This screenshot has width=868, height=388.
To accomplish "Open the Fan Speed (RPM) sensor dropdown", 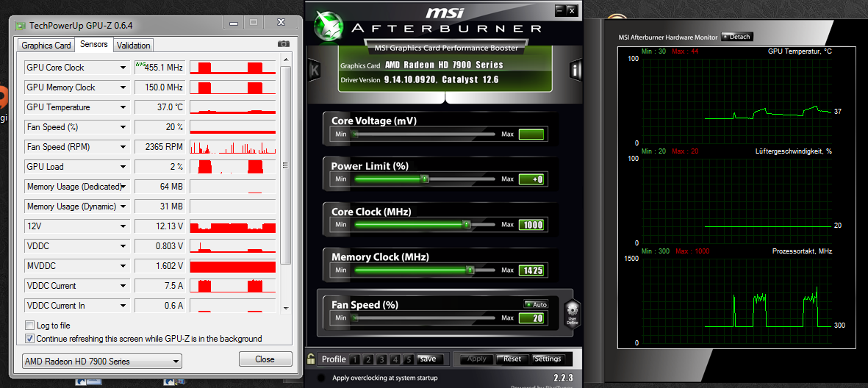I will click(x=123, y=147).
